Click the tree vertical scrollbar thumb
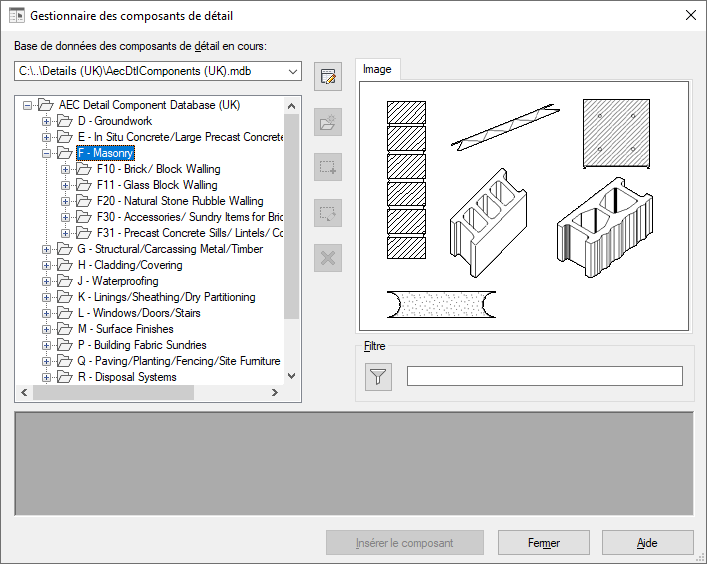The height and width of the screenshot is (564, 707). coord(291,216)
